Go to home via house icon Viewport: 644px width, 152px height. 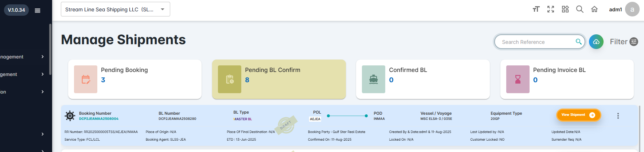(x=594, y=9)
